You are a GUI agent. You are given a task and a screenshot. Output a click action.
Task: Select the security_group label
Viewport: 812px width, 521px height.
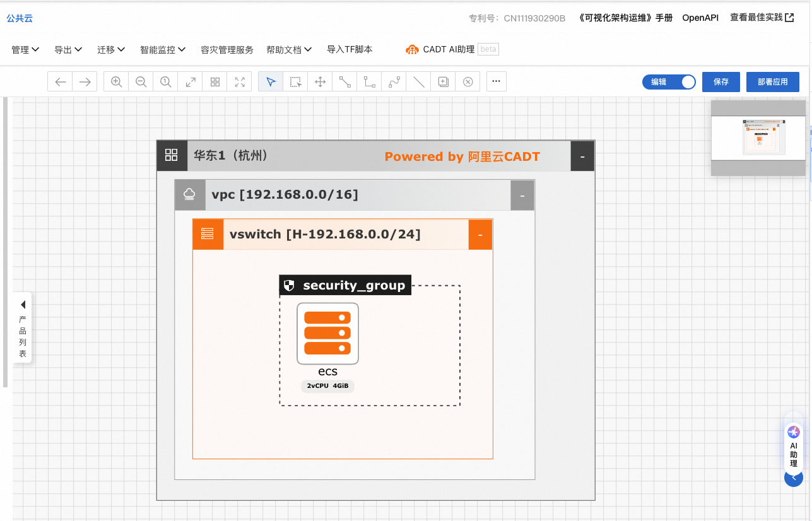(x=354, y=285)
